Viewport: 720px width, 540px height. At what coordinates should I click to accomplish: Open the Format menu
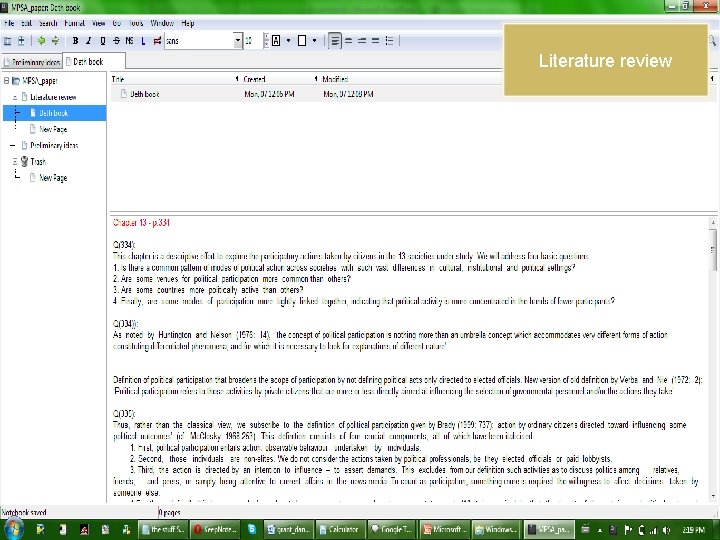(x=74, y=23)
